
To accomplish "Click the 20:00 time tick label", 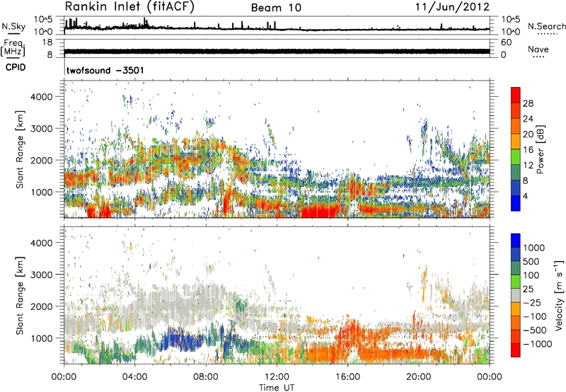I will coord(419,377).
